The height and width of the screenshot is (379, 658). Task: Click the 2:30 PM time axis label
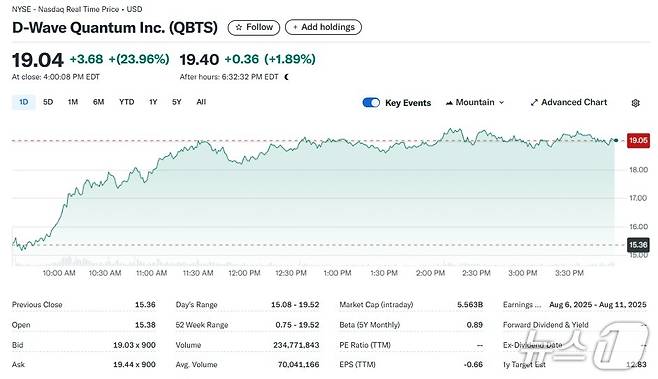476,273
